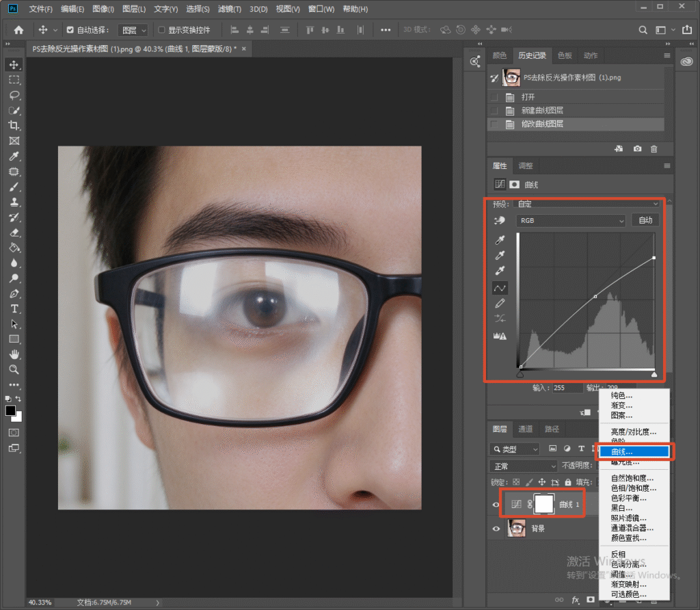
Task: Open the search magnifier in options bar
Action: [643, 30]
